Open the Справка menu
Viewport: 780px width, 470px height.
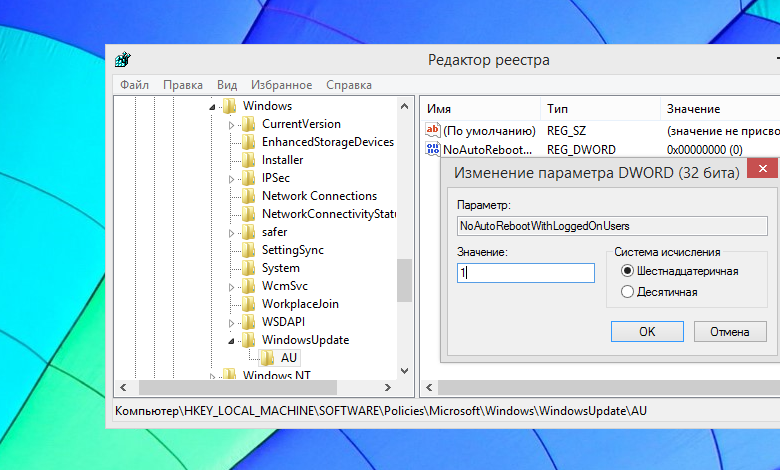coord(349,85)
